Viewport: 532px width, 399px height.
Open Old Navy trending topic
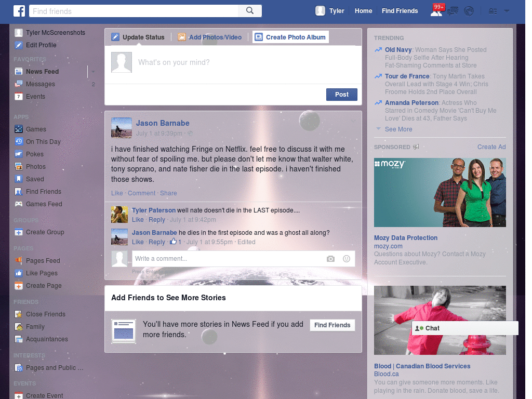point(398,50)
